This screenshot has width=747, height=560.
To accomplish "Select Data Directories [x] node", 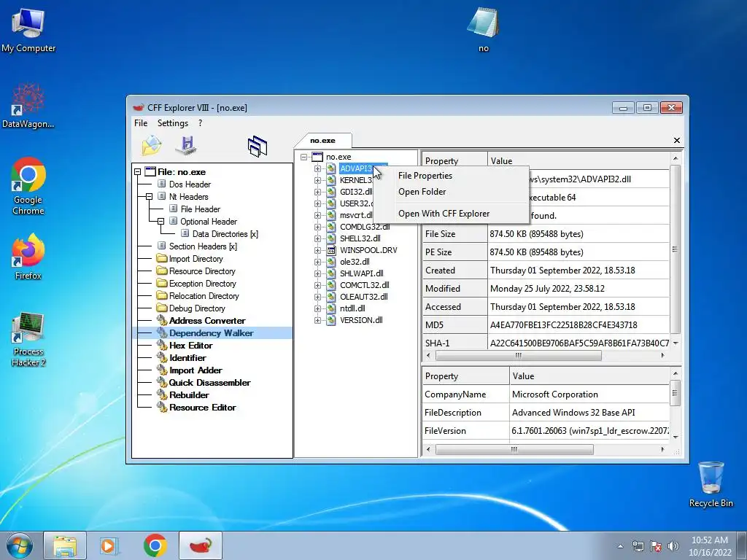I will pos(225,234).
